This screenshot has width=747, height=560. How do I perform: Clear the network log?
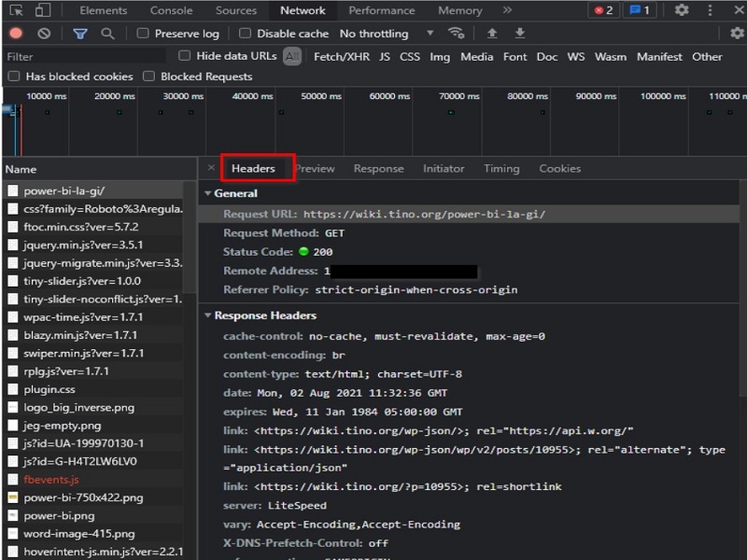point(44,34)
